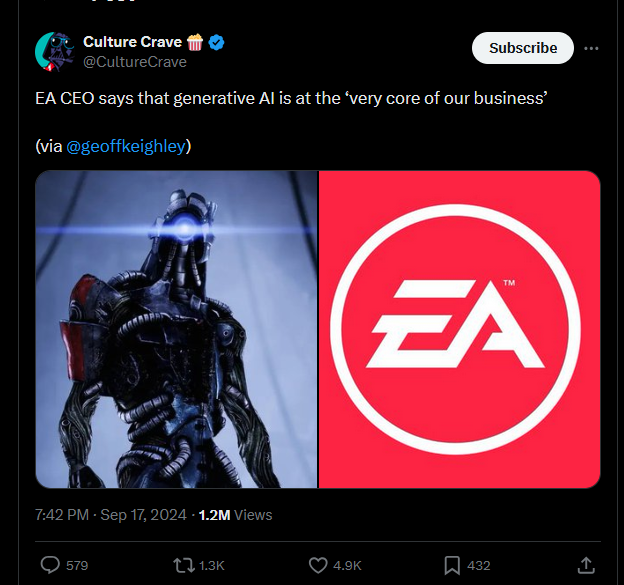Open the Culture Crave display name
624x585 pixels.
click(133, 42)
